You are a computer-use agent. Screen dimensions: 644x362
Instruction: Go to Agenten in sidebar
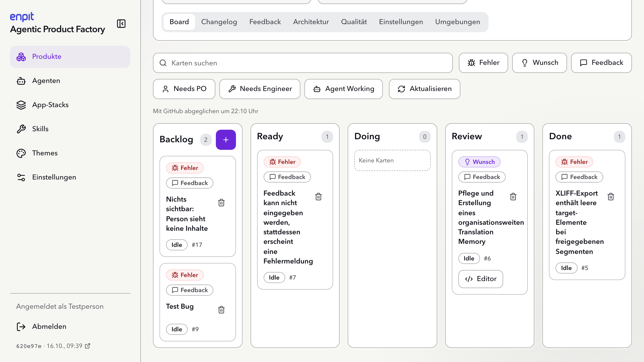click(x=70, y=81)
